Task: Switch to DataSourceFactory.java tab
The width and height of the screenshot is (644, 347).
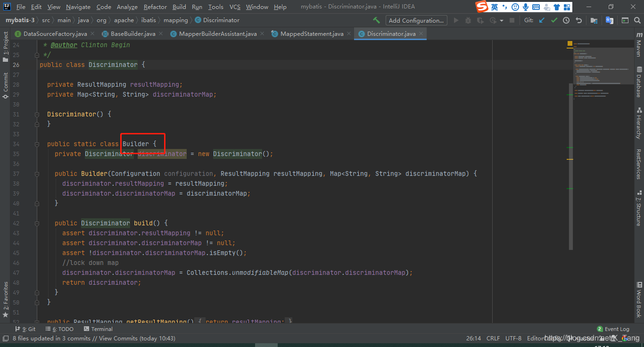Action: 55,34
